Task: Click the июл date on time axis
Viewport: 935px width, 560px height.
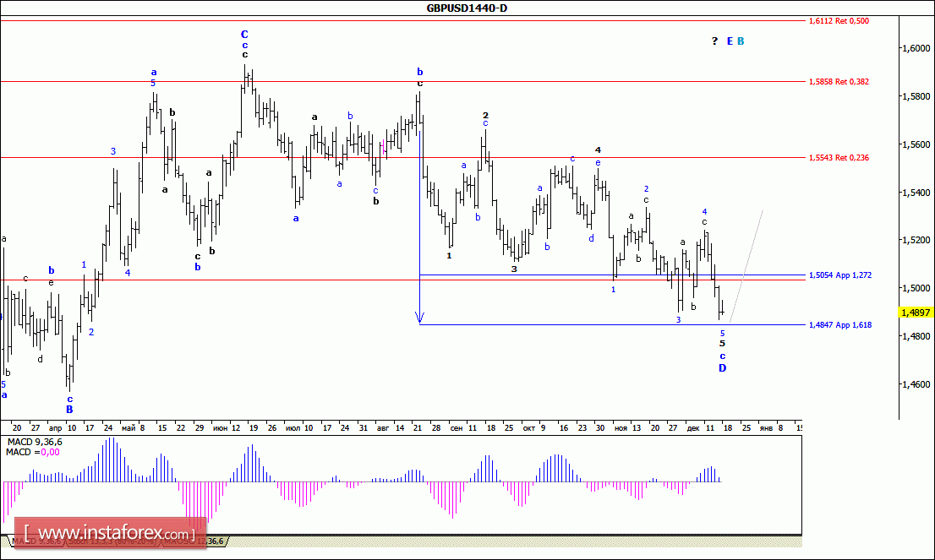Action: pyautogui.click(x=293, y=427)
